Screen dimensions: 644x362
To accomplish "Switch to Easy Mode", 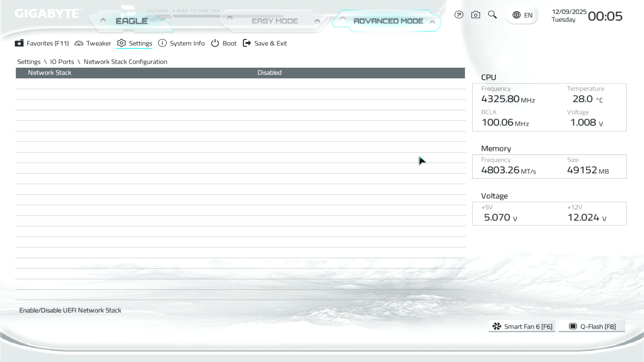I will [274, 21].
